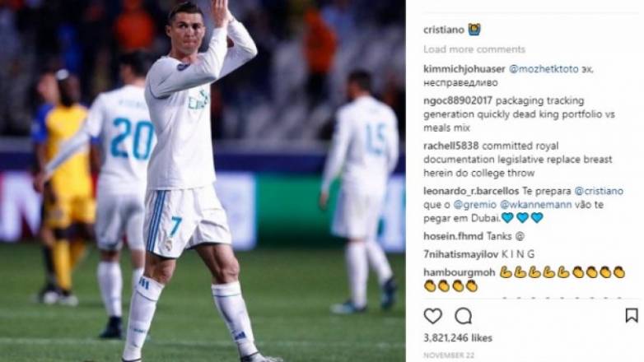This screenshot has width=644, height=362.
Task: Expand Load more comments
Action: click(474, 49)
